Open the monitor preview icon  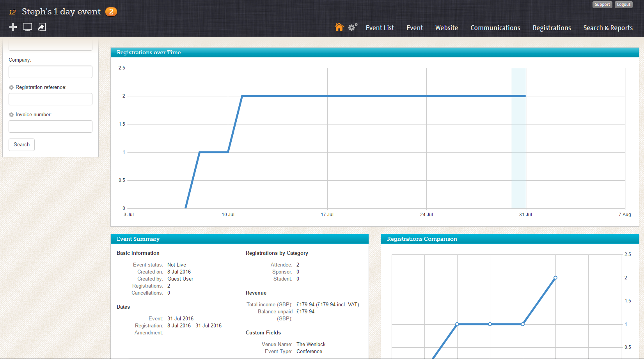[27, 27]
